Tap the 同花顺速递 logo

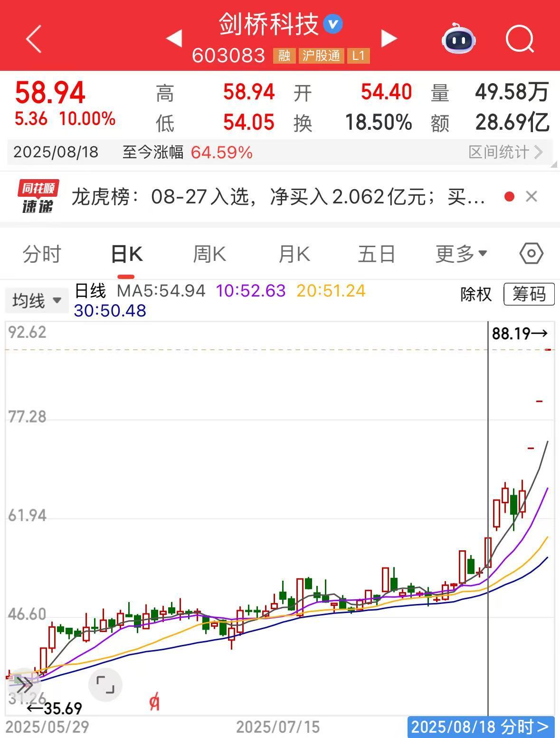click(x=38, y=196)
